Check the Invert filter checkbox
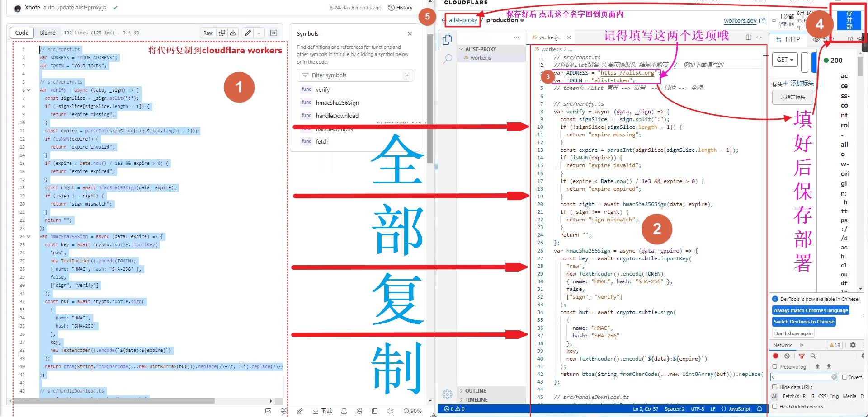Viewport: 868px width, 417px height. tap(844, 377)
